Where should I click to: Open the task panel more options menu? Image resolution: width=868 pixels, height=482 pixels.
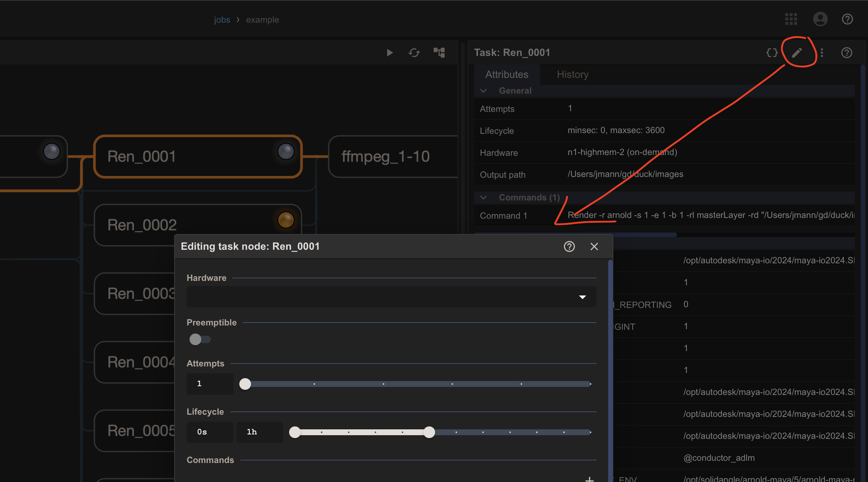[822, 53]
